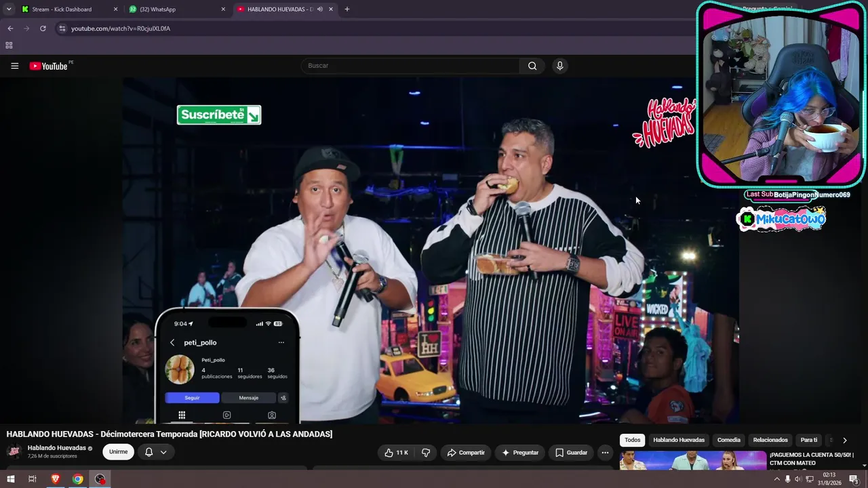
Task: Click the Preguntar button
Action: [520, 453]
